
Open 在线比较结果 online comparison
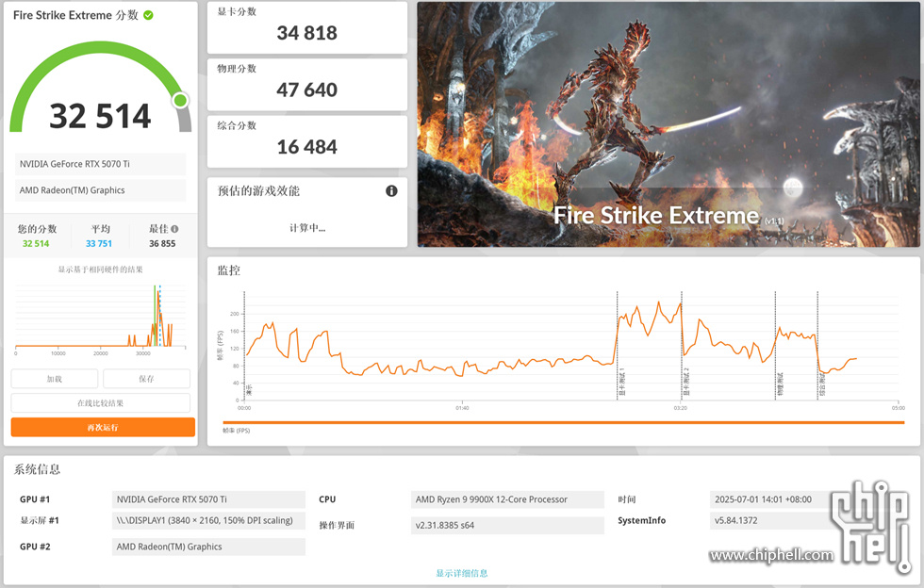point(101,403)
